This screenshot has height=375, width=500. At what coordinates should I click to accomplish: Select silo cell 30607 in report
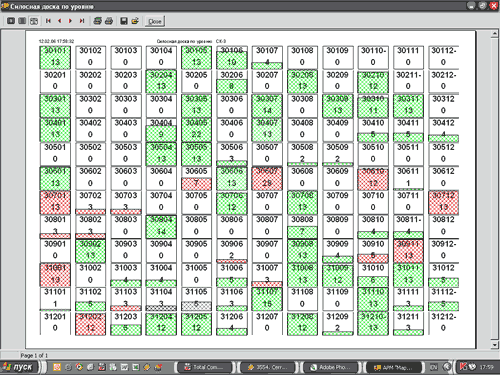click(267, 178)
